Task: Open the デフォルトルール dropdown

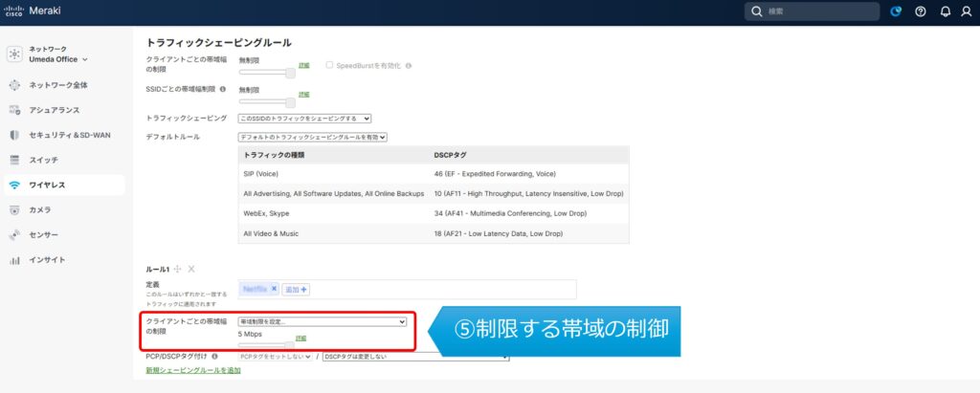Action: (x=312, y=137)
